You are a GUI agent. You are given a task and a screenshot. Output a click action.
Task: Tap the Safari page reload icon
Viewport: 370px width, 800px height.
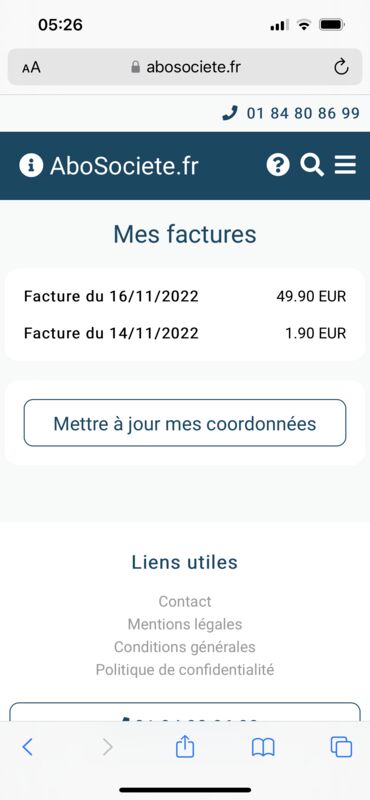coord(341,67)
